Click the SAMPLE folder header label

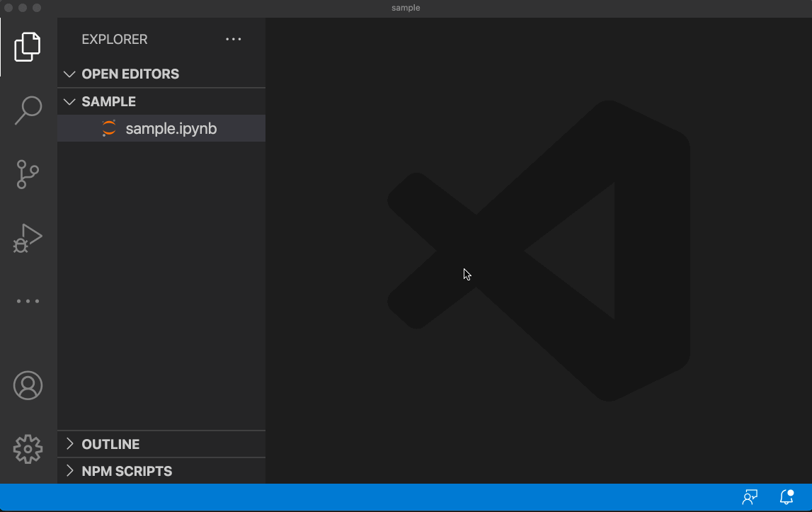109,101
